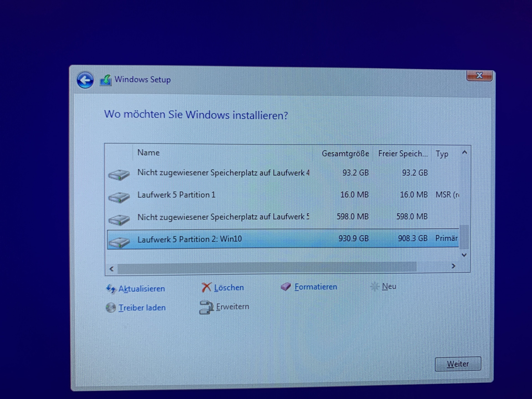
Task: Click the Formatieren link
Action: [x=316, y=287]
